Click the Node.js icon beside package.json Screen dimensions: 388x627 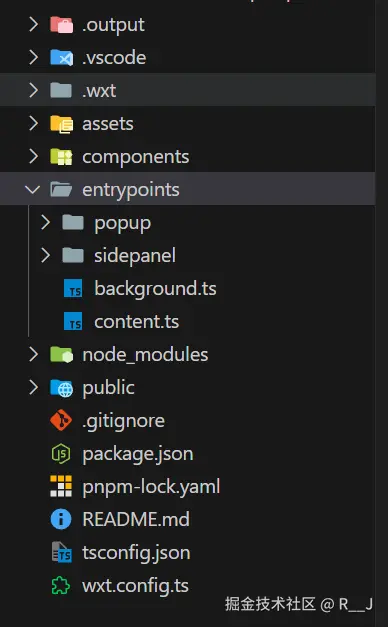click(61, 453)
